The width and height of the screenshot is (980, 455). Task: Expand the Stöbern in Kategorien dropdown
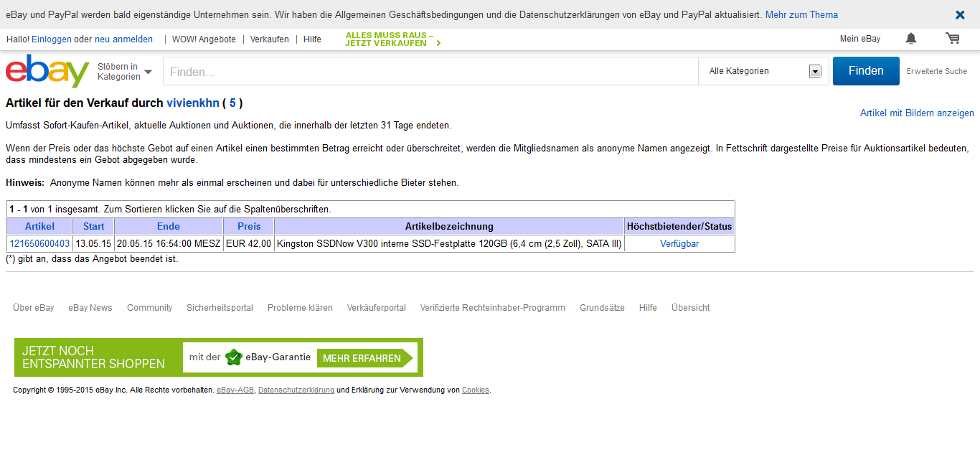125,72
